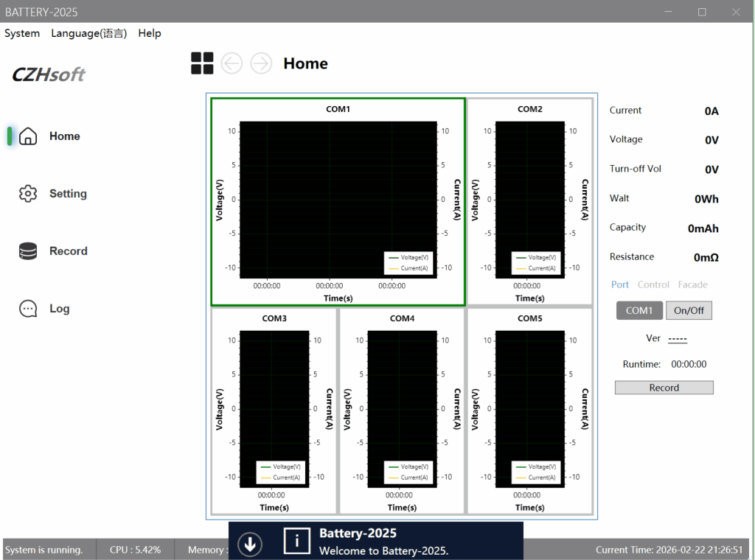The height and width of the screenshot is (560, 755).
Task: Click the CPU 5.42% status entry
Action: pos(136,550)
